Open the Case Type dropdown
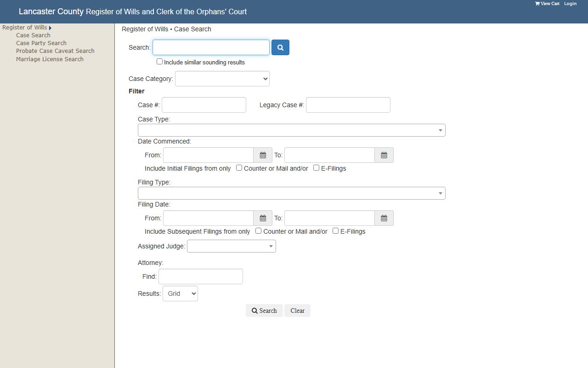The image size is (588, 368). (x=292, y=130)
